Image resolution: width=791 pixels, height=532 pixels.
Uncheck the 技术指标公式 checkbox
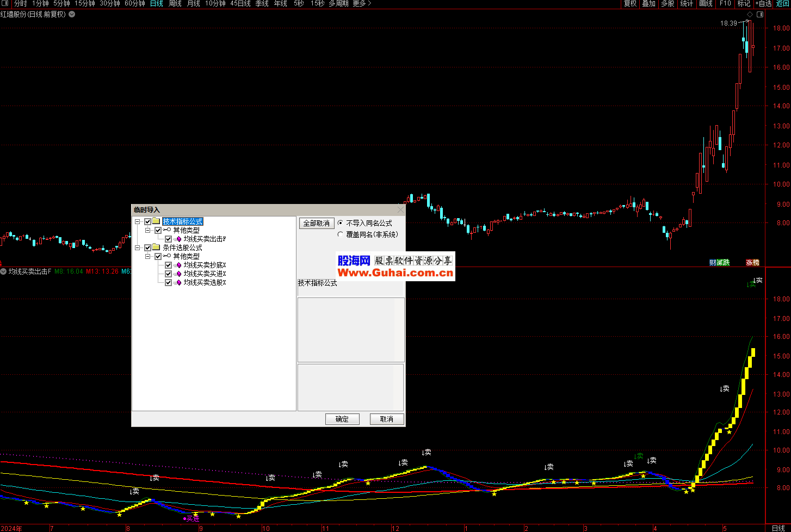coord(147,221)
